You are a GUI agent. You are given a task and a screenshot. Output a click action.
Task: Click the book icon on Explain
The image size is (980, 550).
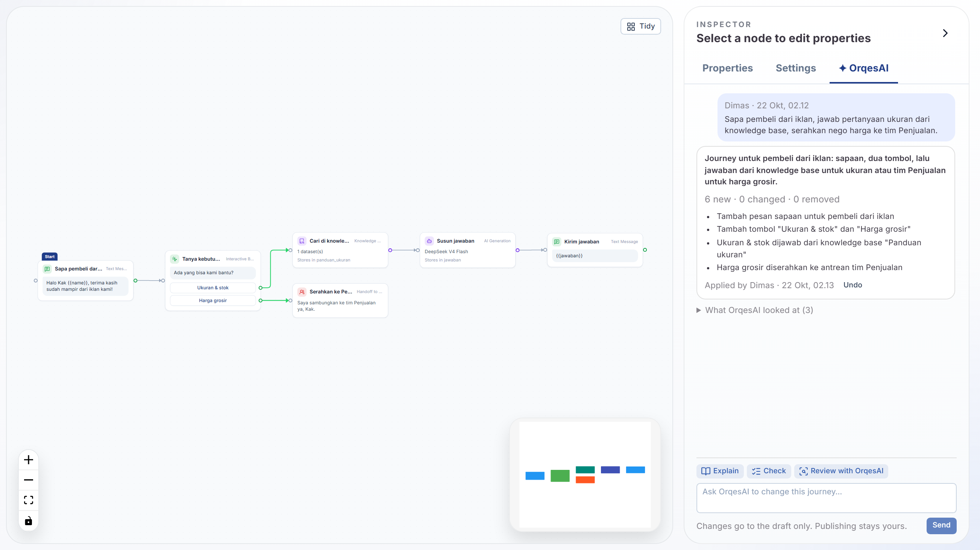706,471
